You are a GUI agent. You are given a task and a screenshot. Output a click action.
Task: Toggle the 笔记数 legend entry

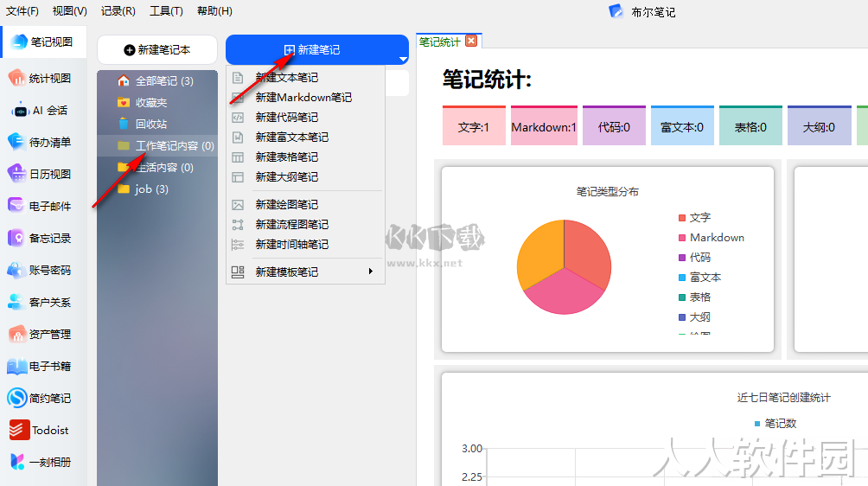pos(775,424)
